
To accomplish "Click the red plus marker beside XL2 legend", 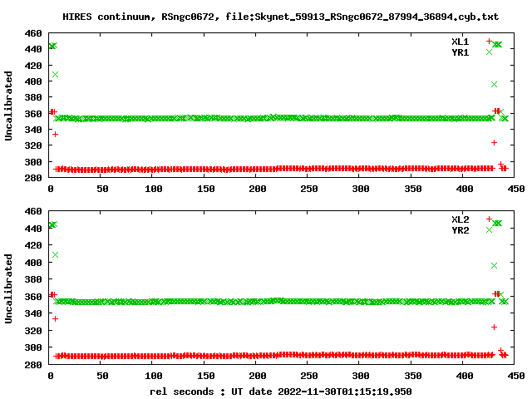I will (x=489, y=219).
